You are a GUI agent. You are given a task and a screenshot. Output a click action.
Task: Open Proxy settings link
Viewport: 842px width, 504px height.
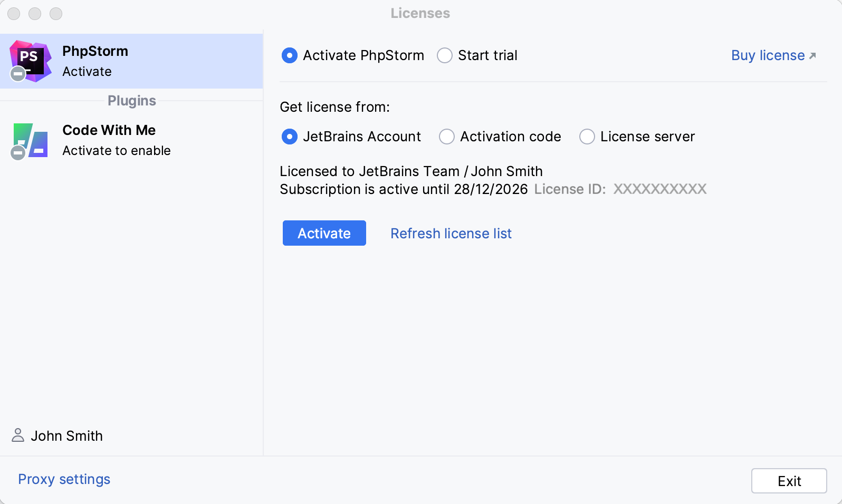64,479
